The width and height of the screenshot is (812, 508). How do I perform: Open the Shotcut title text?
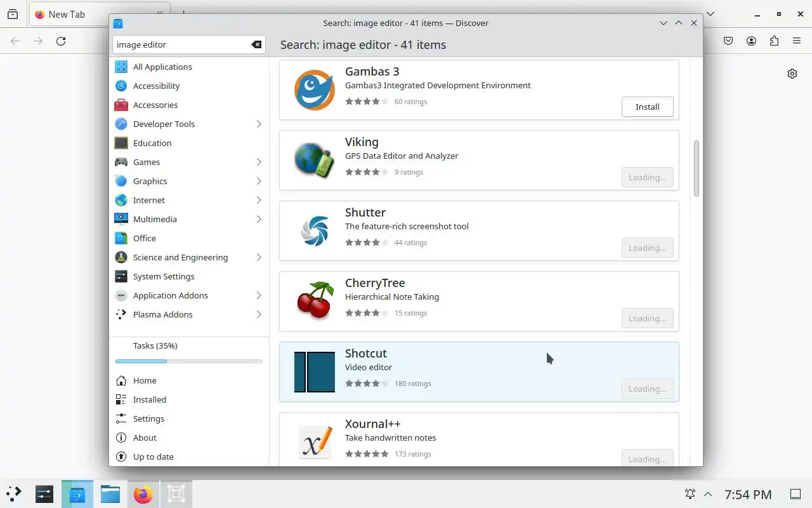[x=365, y=353]
